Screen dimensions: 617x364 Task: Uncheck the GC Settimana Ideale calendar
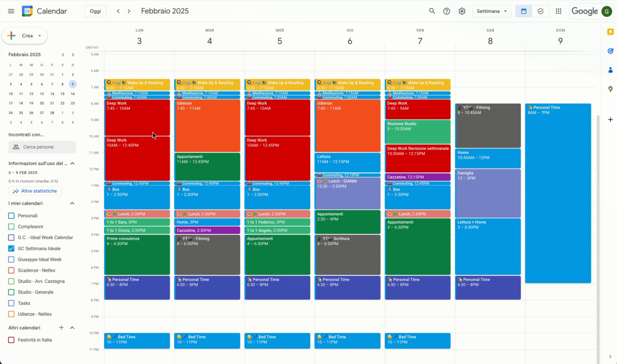[x=11, y=248]
